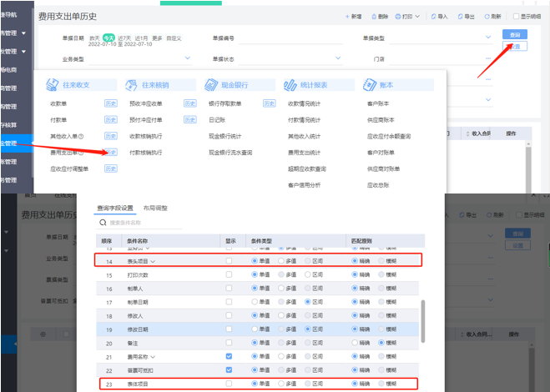This screenshot has height=392, width=550.
Task: Click the 历史 badge next to 收款单
Action: coord(110,103)
